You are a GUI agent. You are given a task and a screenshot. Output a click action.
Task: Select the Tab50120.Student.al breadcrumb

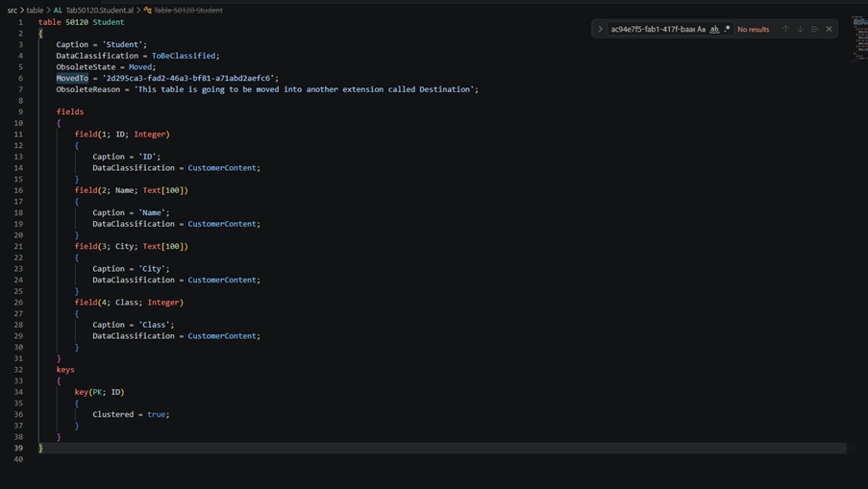(100, 11)
